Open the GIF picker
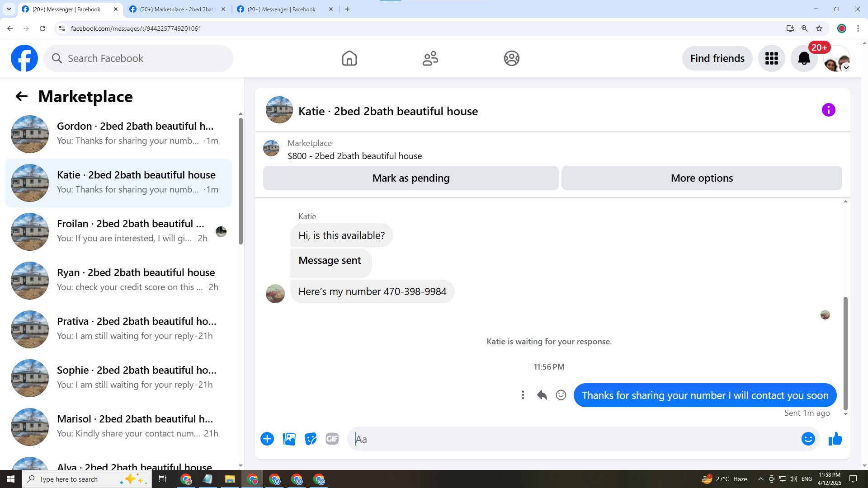 tap(332, 439)
